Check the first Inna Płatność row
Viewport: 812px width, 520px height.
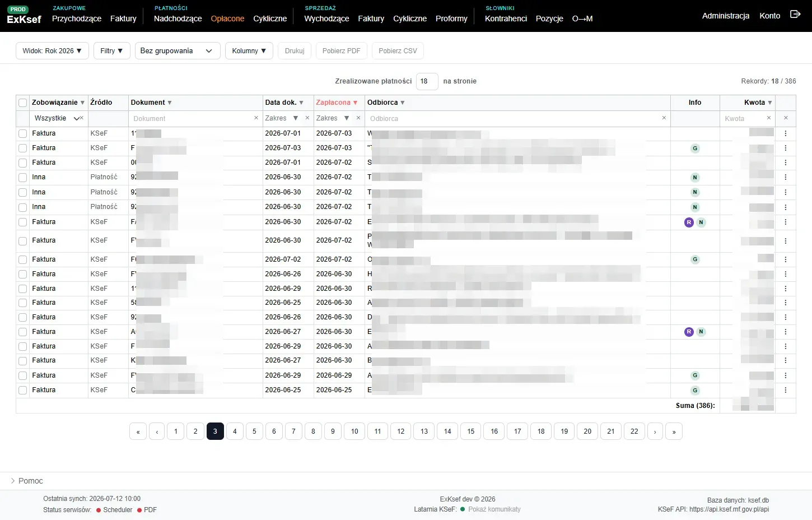pyautogui.click(x=22, y=178)
